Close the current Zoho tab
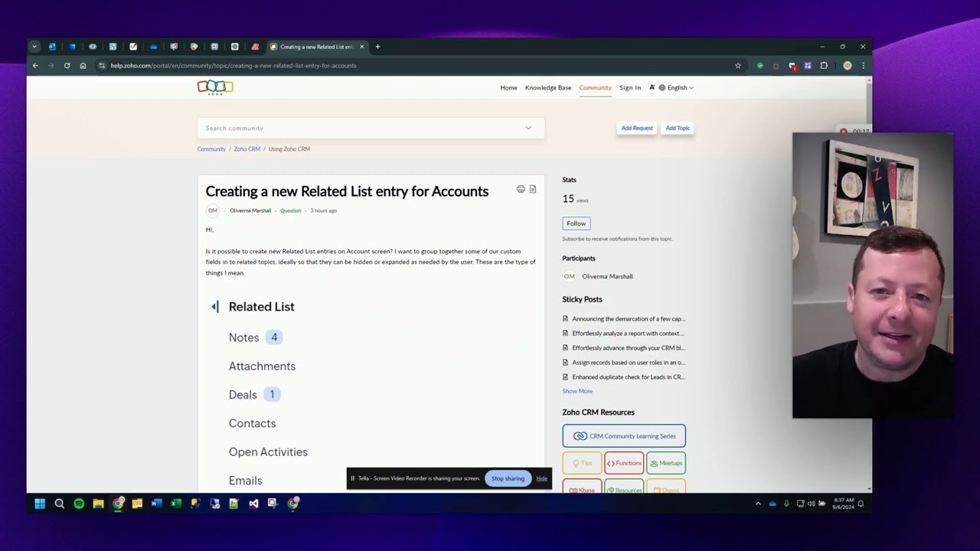This screenshot has width=980, height=551. tap(362, 47)
